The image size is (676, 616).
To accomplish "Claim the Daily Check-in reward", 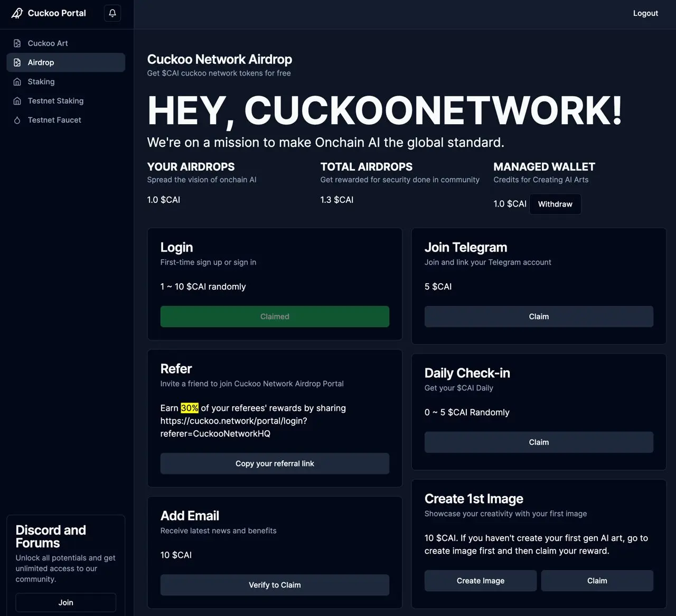I will pyautogui.click(x=539, y=442).
